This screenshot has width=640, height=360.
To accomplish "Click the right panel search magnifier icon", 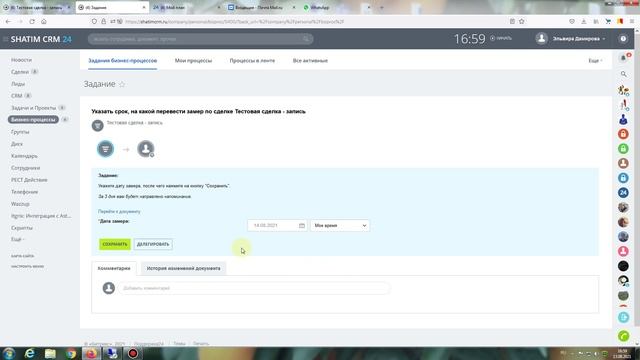I will click(x=624, y=74).
